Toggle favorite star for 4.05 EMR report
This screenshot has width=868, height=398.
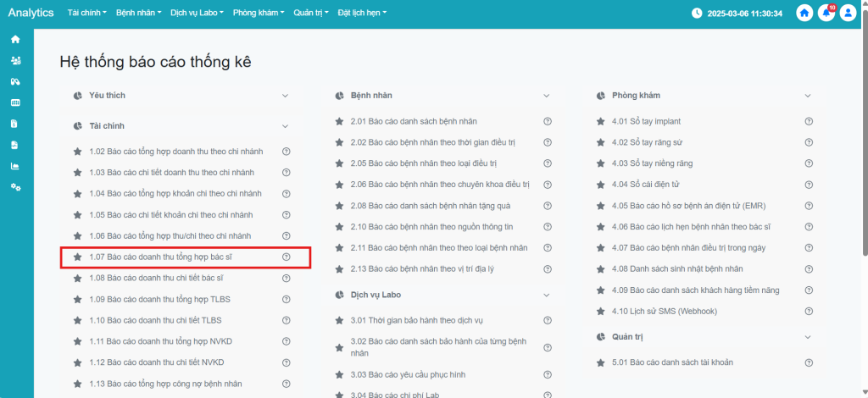[602, 206]
